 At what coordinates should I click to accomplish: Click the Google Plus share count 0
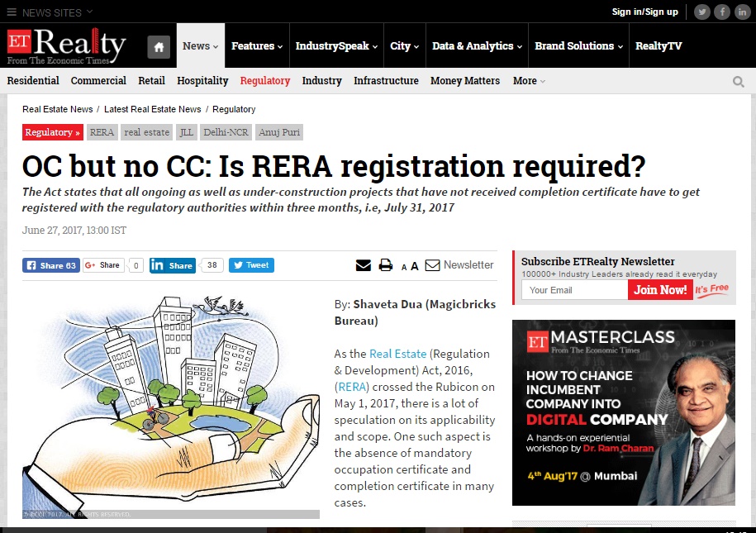point(136,265)
